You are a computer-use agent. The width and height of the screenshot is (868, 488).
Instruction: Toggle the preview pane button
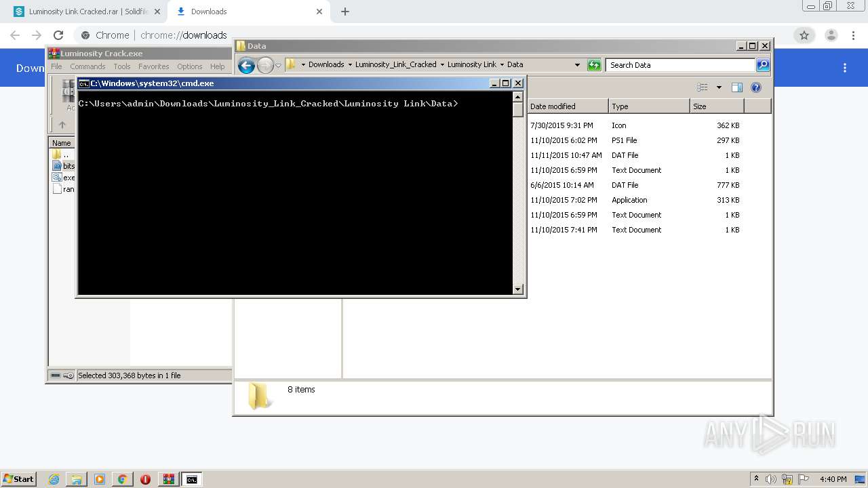click(x=737, y=87)
